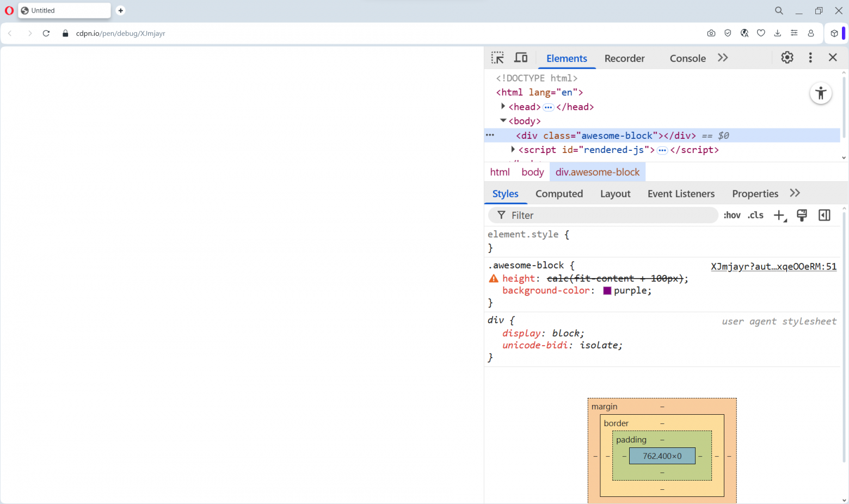Switch to the Console tab
Screen dimensions: 849x504
687,58
